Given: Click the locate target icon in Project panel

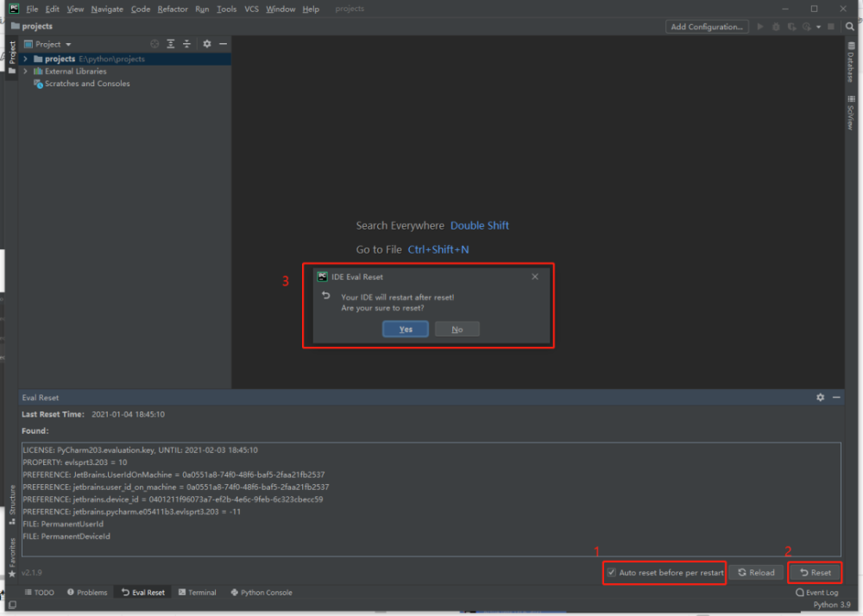Looking at the screenshot, I should 154,44.
